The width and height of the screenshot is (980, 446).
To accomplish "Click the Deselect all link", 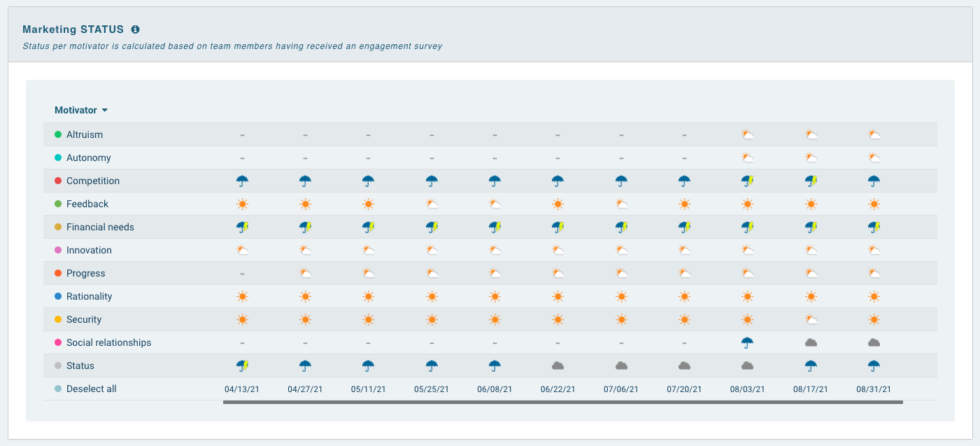I will 91,388.
